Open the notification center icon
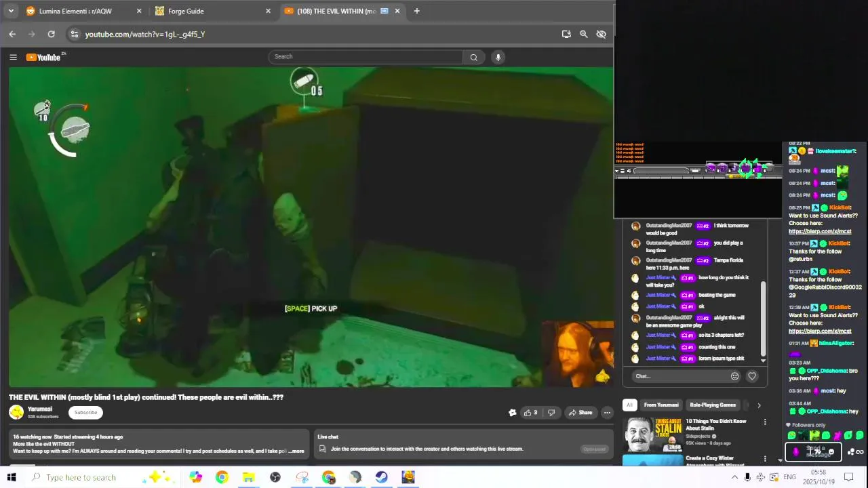Screen dimensions: 868x488 (848, 477)
